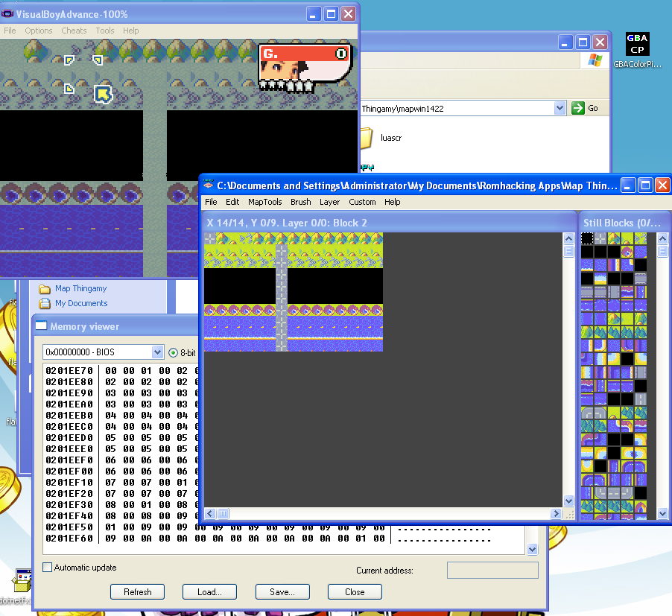Click the Go button in Explorer
Screen dimensions: 672x616
(585, 109)
